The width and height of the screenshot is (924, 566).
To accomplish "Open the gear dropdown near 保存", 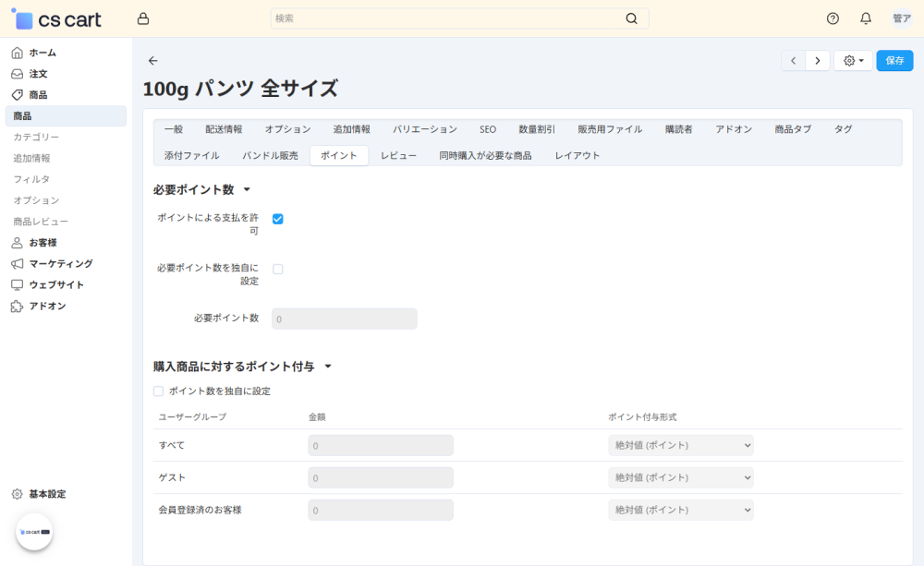I will pyautogui.click(x=852, y=60).
